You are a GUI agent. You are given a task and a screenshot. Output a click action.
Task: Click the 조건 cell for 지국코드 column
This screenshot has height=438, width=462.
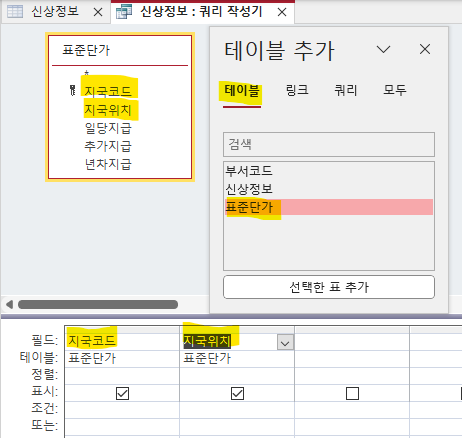(x=122, y=410)
